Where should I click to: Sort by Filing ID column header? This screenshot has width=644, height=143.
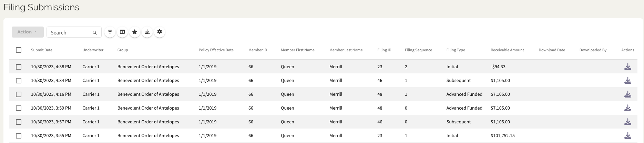[385, 50]
